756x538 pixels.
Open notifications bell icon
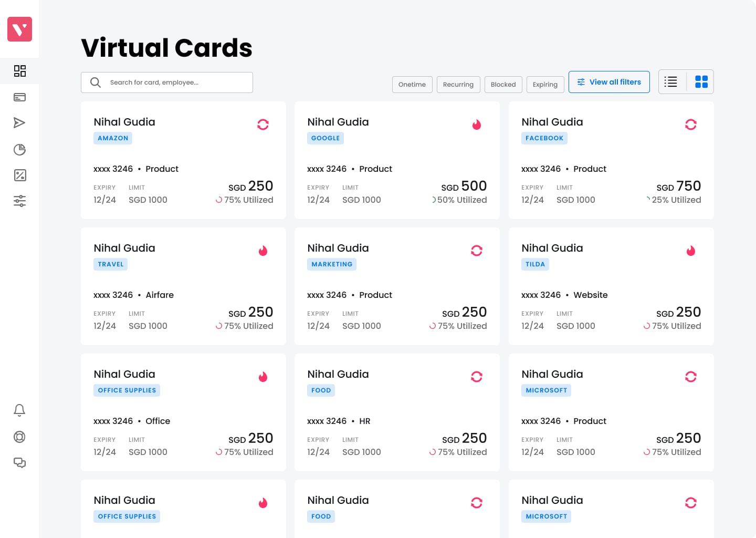click(x=19, y=410)
